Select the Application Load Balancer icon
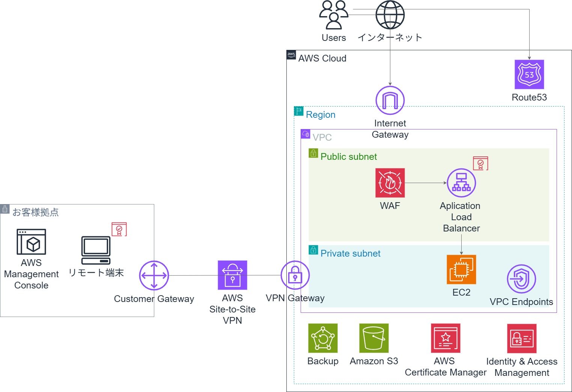 coord(461,183)
